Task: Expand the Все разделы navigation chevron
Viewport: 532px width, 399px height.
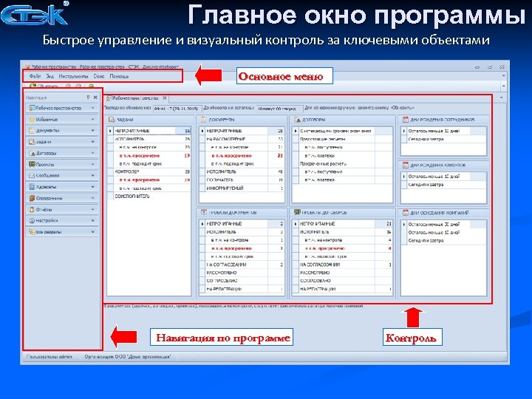Action: pos(92,232)
